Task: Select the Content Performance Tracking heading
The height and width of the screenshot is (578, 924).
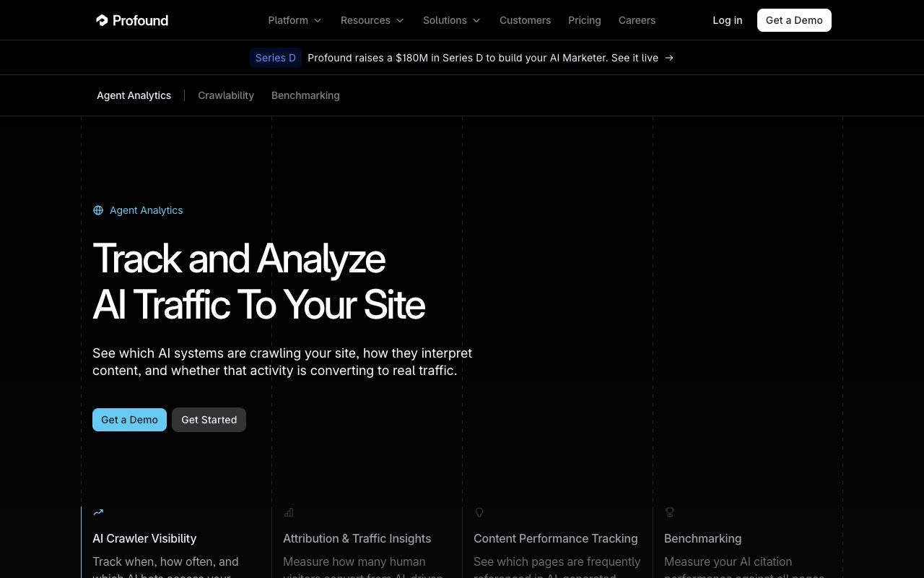Action: pyautogui.click(x=556, y=538)
